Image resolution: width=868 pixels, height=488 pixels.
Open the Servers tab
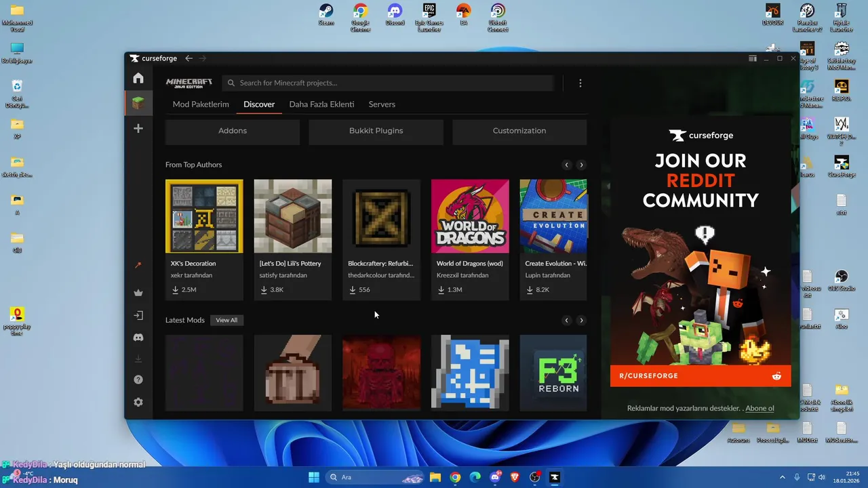[382, 104]
